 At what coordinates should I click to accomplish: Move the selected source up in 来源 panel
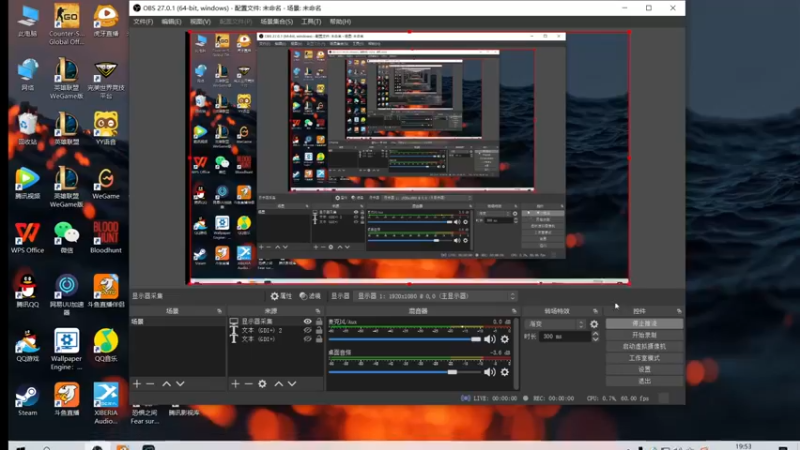[279, 384]
